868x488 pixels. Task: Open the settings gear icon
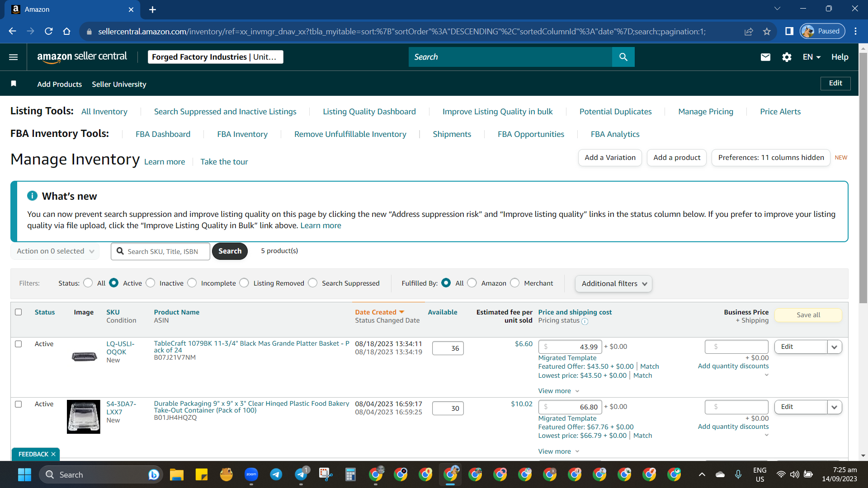tap(787, 57)
